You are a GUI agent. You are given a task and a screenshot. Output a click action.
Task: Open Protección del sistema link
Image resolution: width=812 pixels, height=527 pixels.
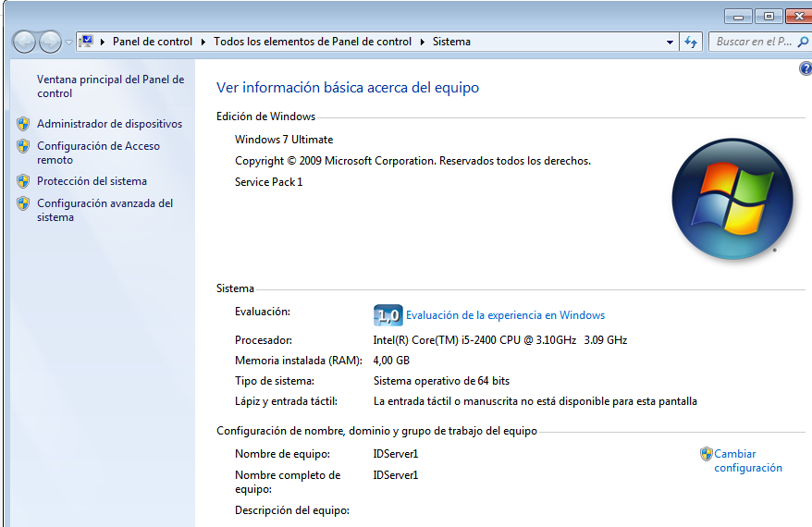[x=92, y=181]
